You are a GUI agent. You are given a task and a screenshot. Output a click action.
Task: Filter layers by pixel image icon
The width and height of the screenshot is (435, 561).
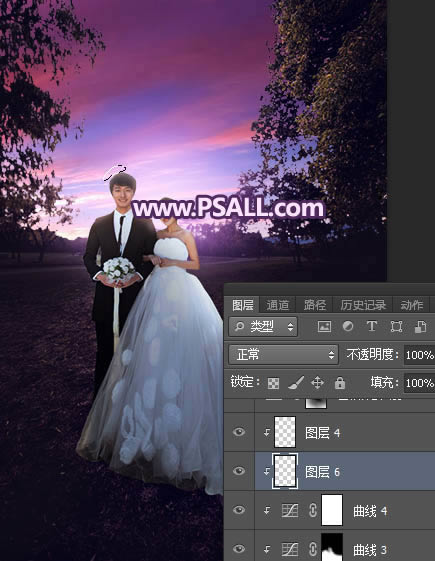(x=324, y=326)
